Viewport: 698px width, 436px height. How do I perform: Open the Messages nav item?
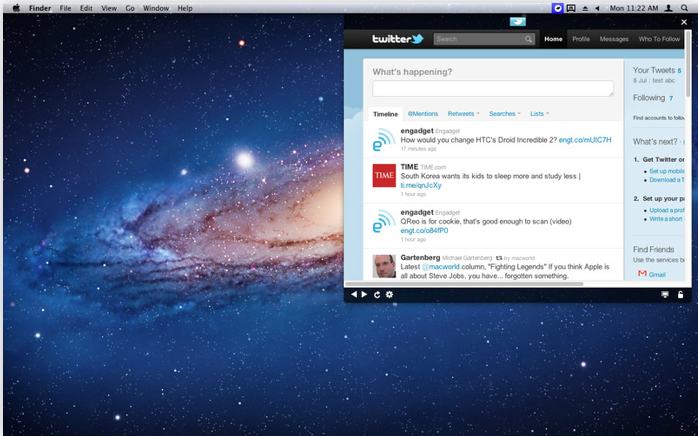(614, 39)
